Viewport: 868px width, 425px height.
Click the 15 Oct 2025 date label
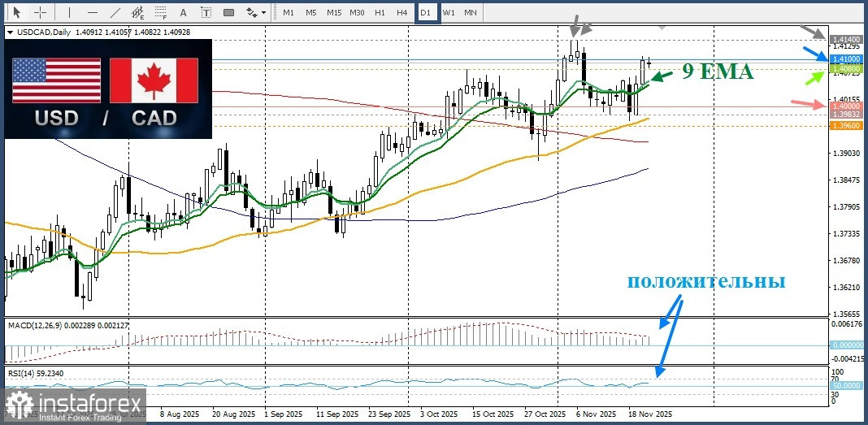pyautogui.click(x=492, y=414)
